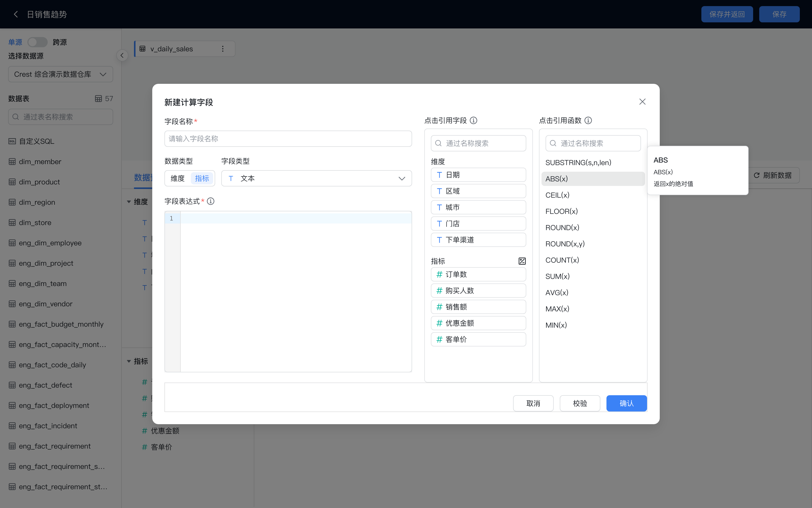Open the Crest 综合演示数据仓库 datasource dropdown
812x508 pixels.
60,74
